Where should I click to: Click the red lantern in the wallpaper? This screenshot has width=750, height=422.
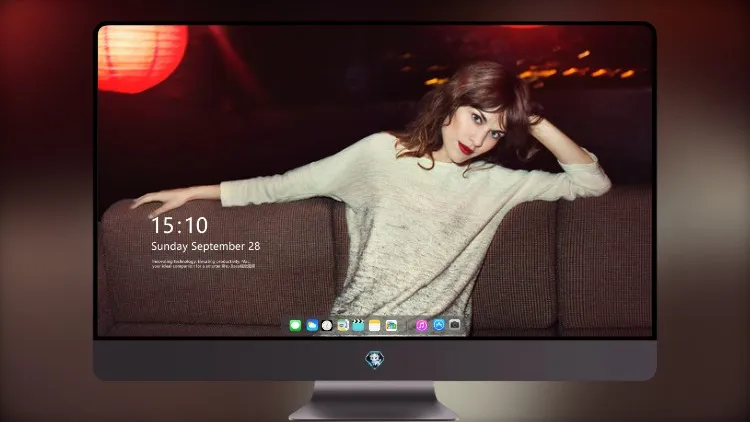[x=142, y=57]
